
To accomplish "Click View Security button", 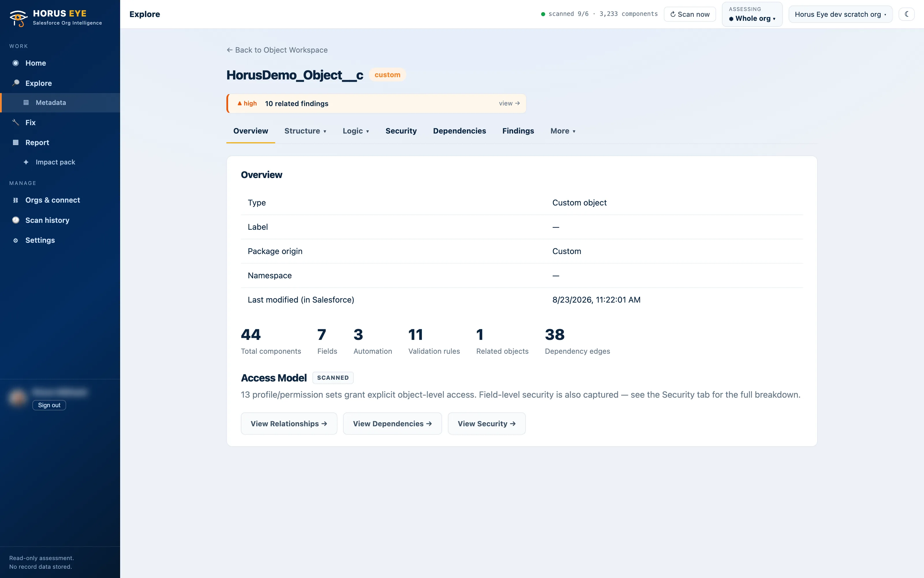I will pos(487,424).
